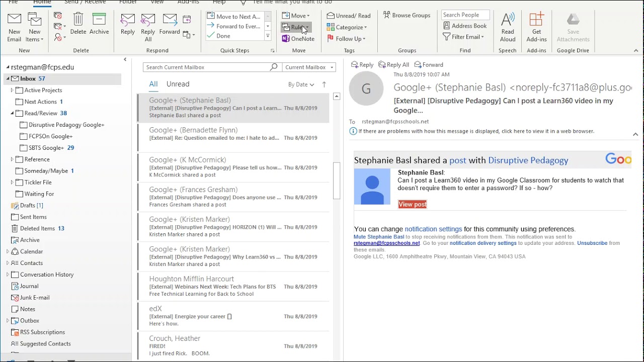Open the Follow Up dropdown
Screen dimensions: 644x362
click(346, 39)
